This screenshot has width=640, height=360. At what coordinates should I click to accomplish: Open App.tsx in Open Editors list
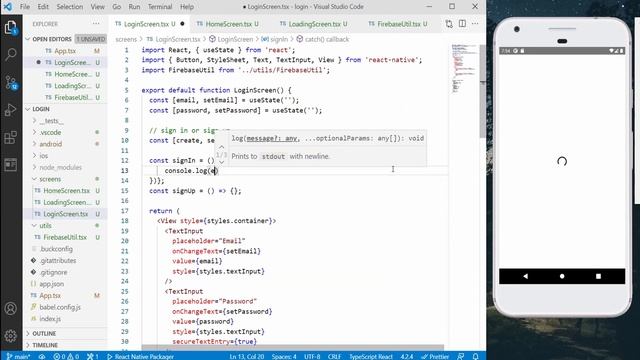(65, 51)
